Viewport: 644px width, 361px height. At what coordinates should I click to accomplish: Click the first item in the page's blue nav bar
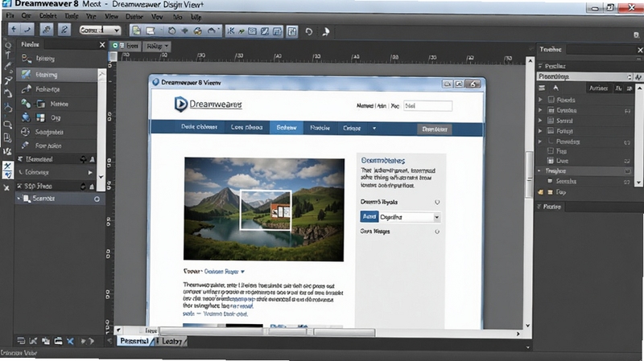pyautogui.click(x=199, y=127)
